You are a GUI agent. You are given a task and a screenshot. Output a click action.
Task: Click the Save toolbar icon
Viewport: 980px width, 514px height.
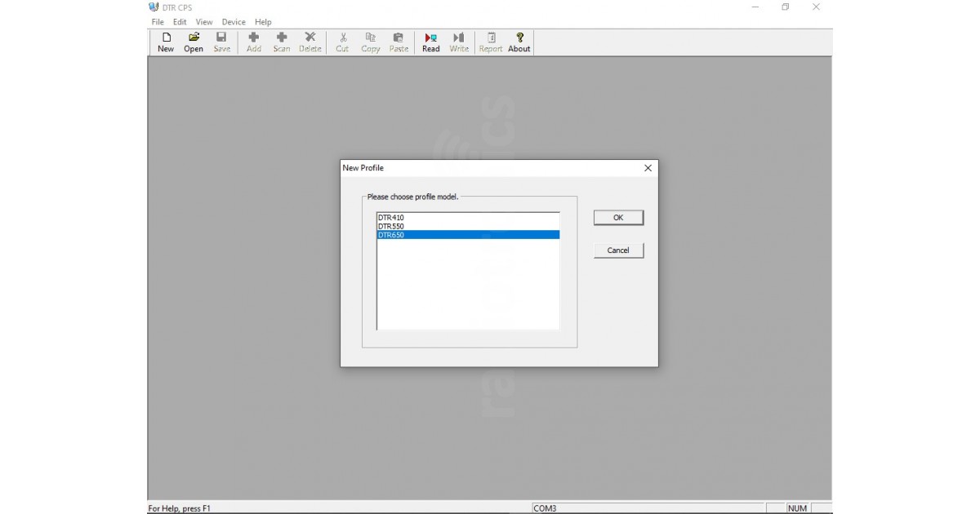point(221,42)
